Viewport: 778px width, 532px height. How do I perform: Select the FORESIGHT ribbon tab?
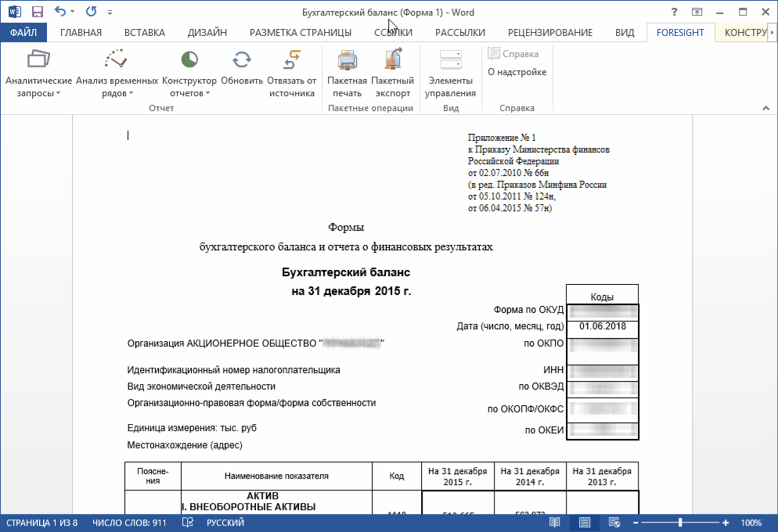coord(679,33)
